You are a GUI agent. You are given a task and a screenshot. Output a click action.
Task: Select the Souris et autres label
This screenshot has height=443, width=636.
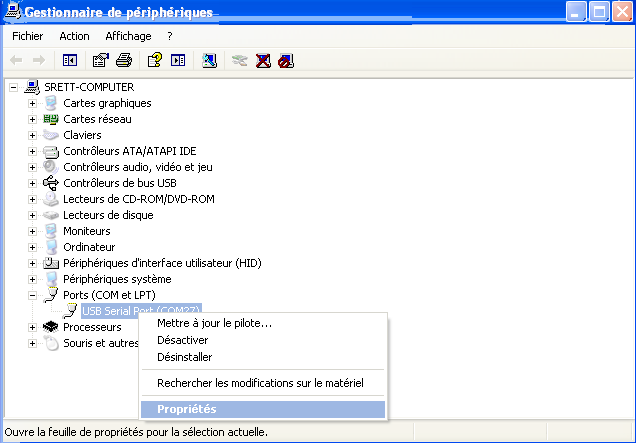coord(101,343)
